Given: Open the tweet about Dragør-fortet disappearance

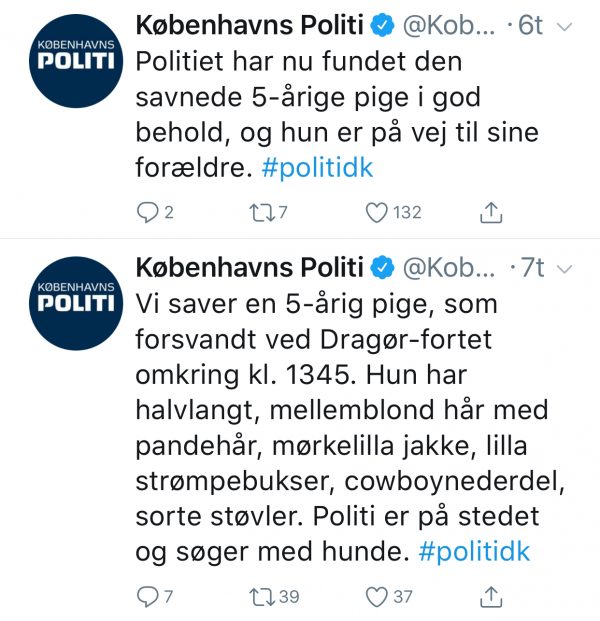Looking at the screenshot, I should (x=350, y=428).
